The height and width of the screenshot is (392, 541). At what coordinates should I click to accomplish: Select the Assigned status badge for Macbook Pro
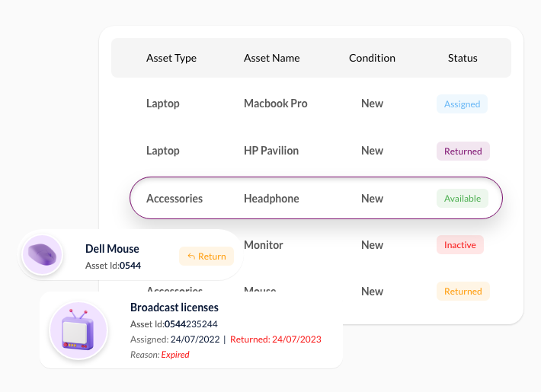462,104
